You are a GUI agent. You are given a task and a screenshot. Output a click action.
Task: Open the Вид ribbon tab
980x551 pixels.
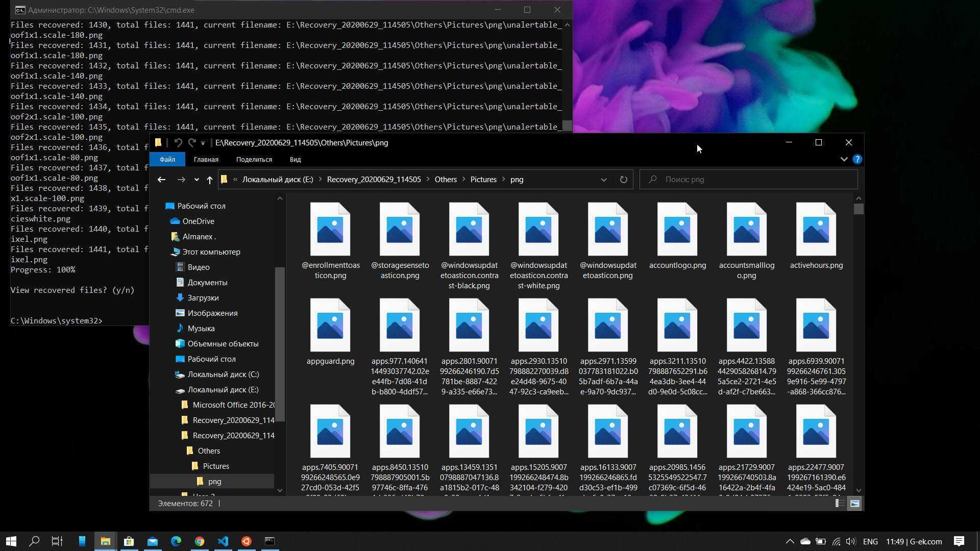(x=295, y=159)
